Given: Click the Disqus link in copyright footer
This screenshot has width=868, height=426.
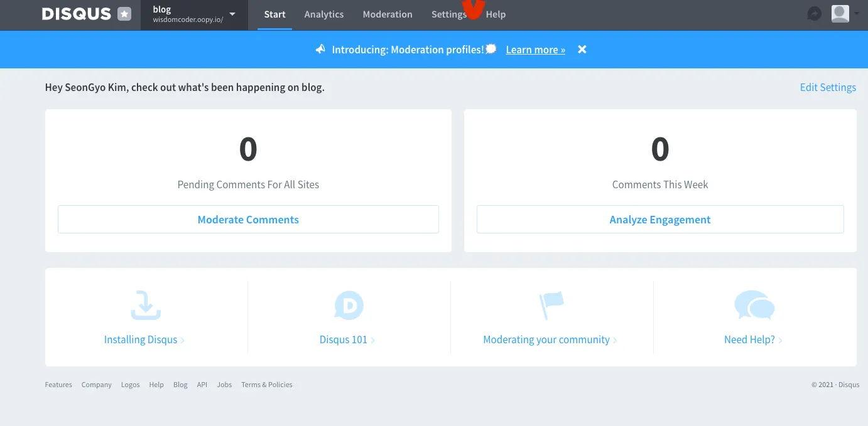Looking at the screenshot, I should point(849,385).
